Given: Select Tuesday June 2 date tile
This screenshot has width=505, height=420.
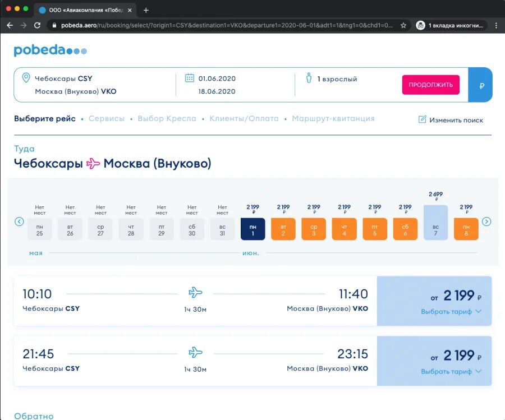Looking at the screenshot, I should tap(283, 229).
